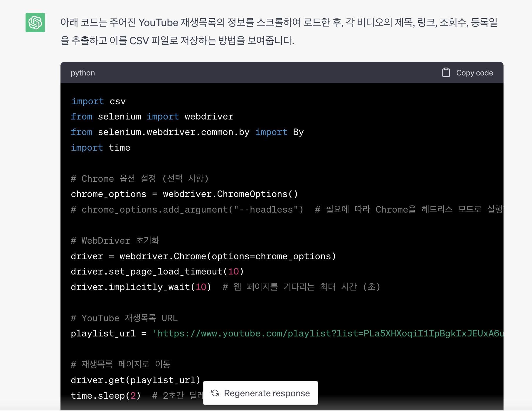Image resolution: width=532 pixels, height=411 pixels.
Task: Click the paragraph starting "아래 코드는 주어진 YouTube"
Action: click(279, 31)
